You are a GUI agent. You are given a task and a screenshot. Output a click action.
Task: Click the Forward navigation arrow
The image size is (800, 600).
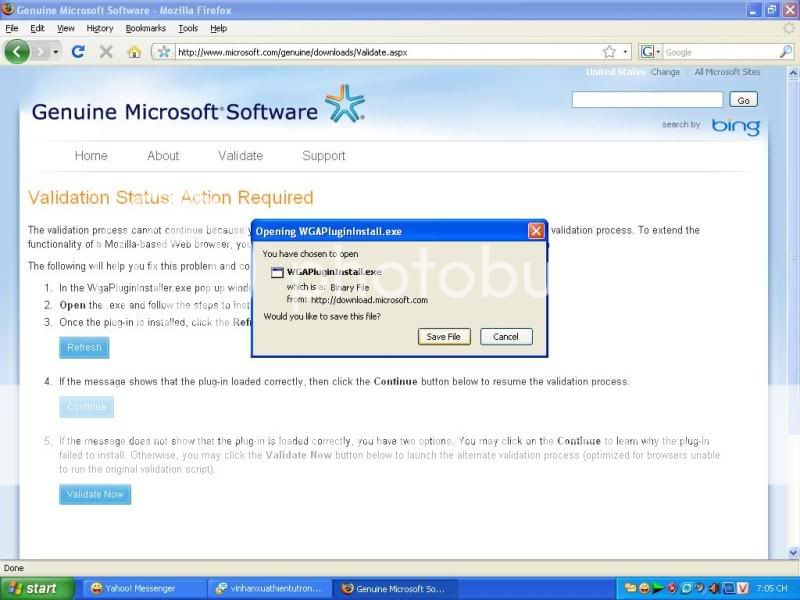pos(41,52)
